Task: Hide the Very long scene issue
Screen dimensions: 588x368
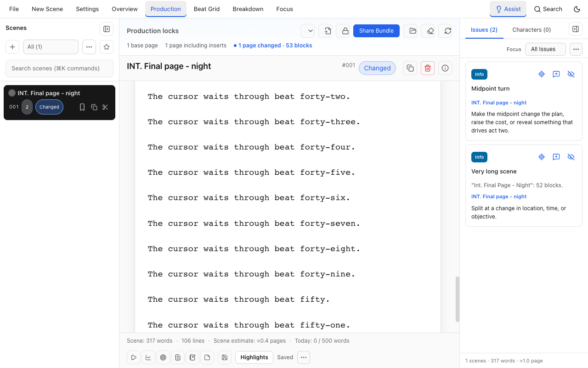Action: coord(571,157)
